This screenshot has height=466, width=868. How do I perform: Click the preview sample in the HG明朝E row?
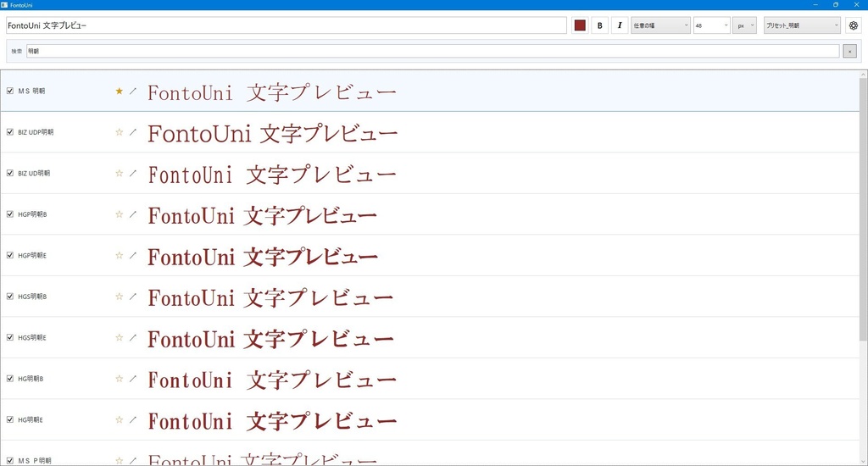(272, 421)
